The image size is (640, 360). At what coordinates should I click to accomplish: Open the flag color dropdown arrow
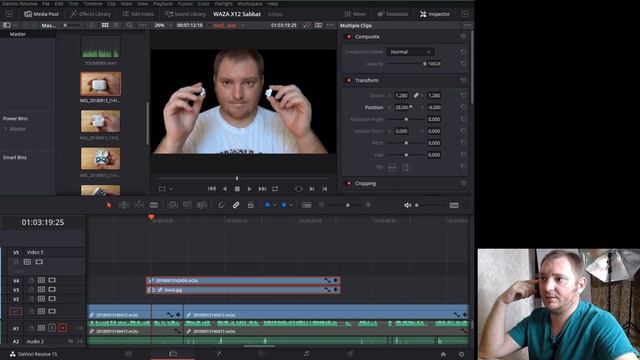pos(275,205)
